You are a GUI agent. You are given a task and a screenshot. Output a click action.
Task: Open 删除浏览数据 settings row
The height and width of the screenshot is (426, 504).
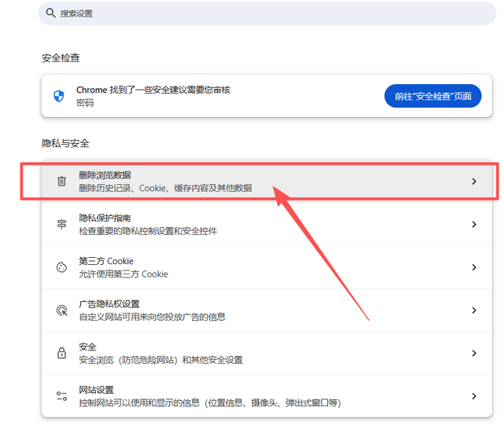[x=267, y=182]
